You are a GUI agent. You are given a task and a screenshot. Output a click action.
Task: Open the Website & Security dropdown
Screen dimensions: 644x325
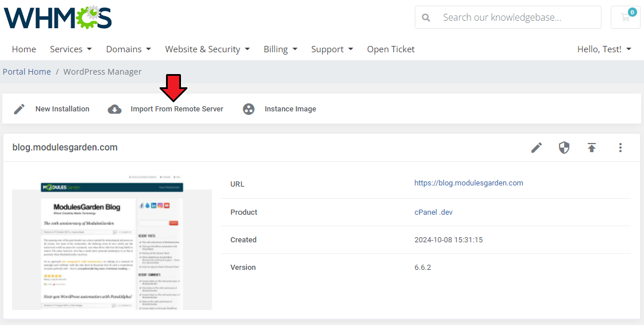[207, 49]
